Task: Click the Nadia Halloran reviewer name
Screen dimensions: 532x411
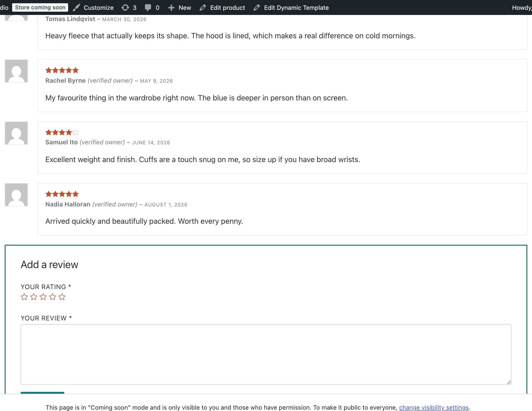Action: (68, 204)
